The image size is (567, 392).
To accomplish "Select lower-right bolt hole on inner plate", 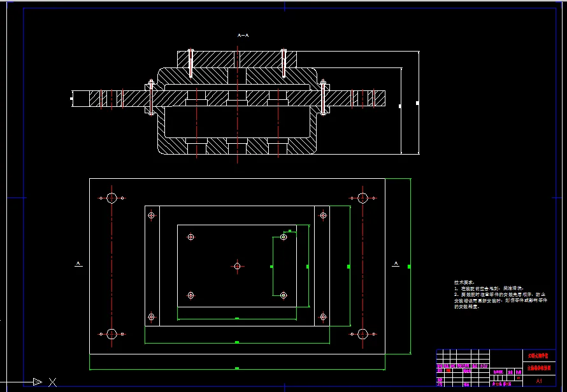I will point(283,295).
